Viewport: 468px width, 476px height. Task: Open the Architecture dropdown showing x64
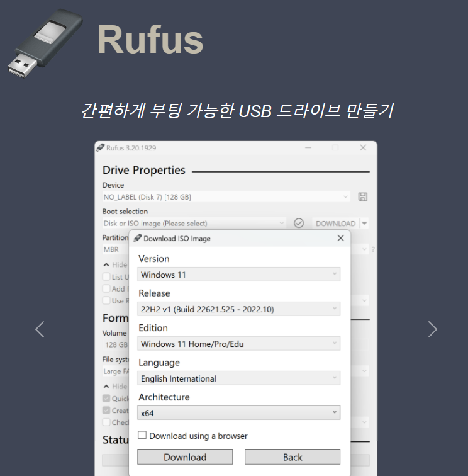click(238, 413)
